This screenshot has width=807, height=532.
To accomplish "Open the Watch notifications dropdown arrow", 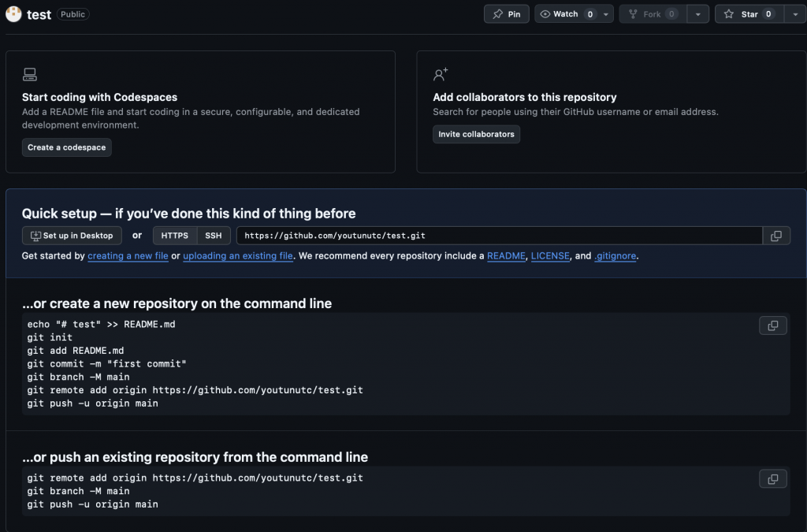I will 606,14.
